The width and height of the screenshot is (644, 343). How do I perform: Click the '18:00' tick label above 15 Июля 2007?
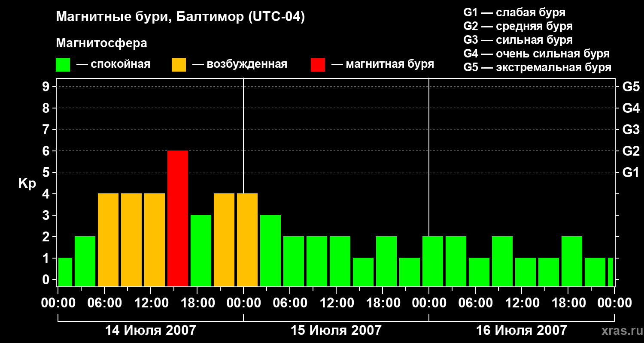[383, 303]
